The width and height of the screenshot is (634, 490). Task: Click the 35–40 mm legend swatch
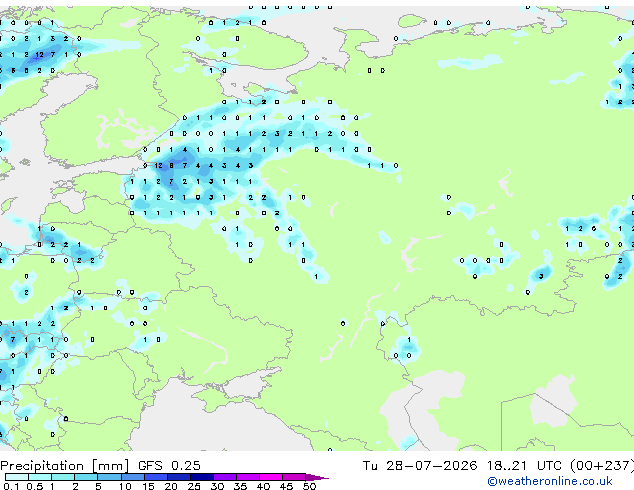point(247,477)
